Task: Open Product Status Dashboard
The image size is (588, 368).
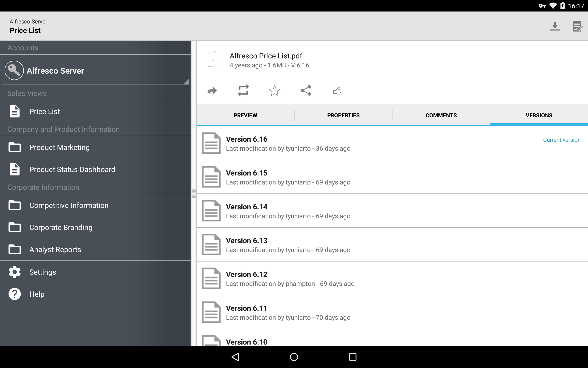Action: pyautogui.click(x=95, y=170)
